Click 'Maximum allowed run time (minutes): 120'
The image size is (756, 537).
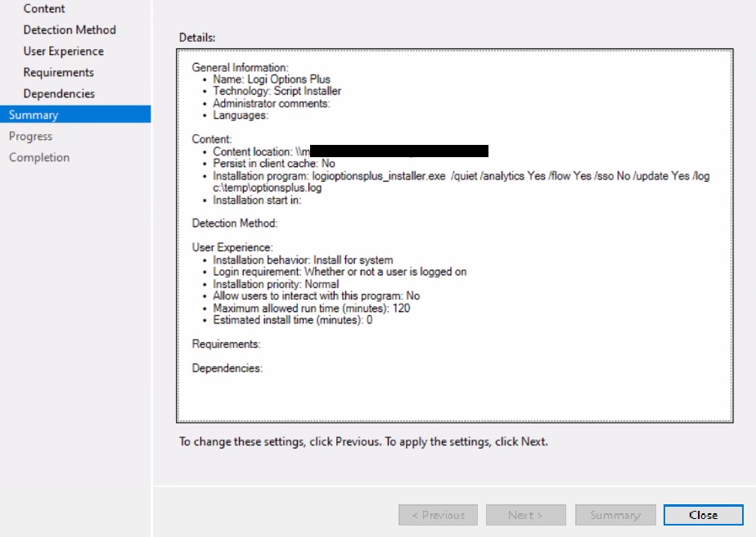pyautogui.click(x=312, y=309)
